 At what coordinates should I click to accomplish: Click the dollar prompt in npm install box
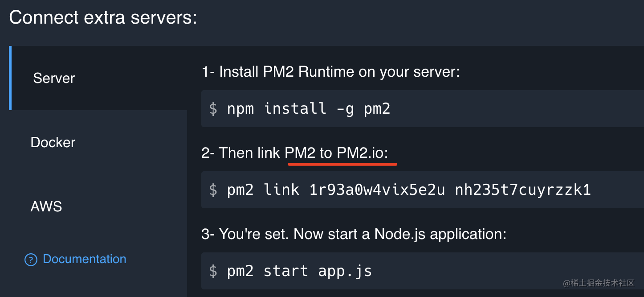[x=212, y=108]
